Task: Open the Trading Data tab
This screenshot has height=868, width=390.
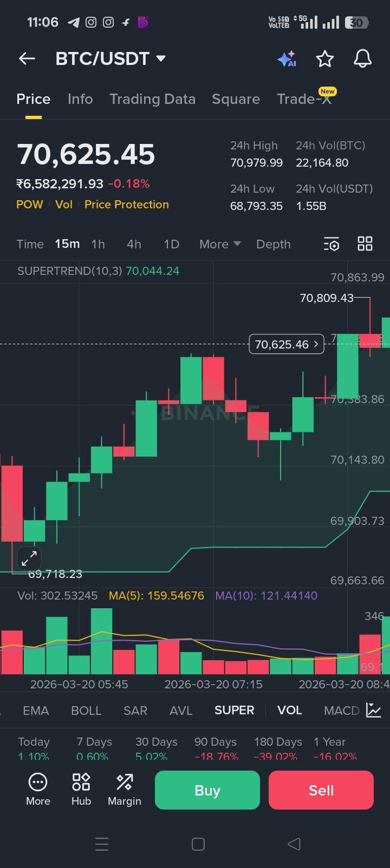Action: click(152, 99)
